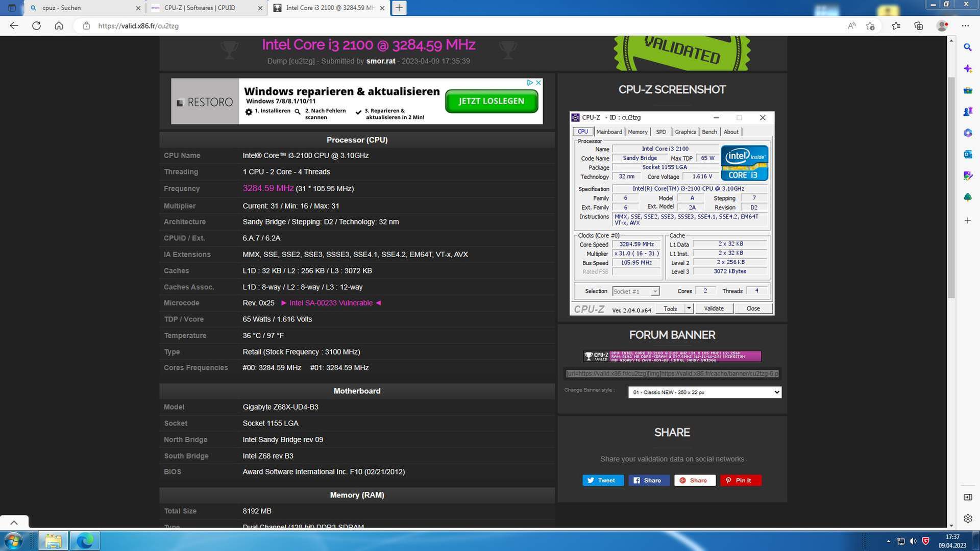Image resolution: width=980 pixels, height=551 pixels.
Task: Open sidebar Games icon
Action: [967, 111]
